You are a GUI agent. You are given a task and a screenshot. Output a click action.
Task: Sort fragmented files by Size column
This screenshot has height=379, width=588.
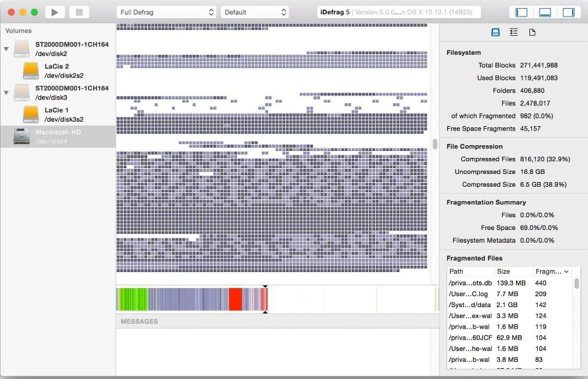513,271
